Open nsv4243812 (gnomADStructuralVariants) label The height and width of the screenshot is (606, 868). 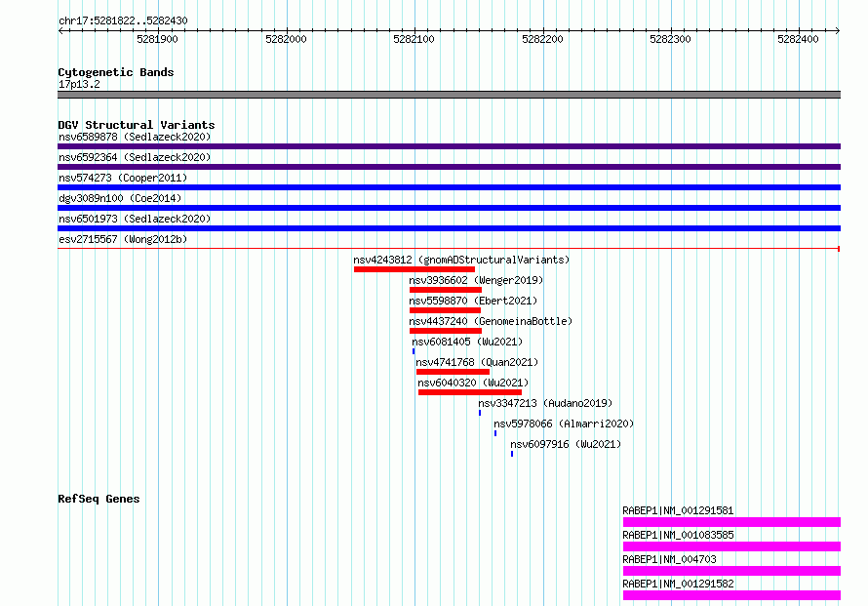[461, 260]
